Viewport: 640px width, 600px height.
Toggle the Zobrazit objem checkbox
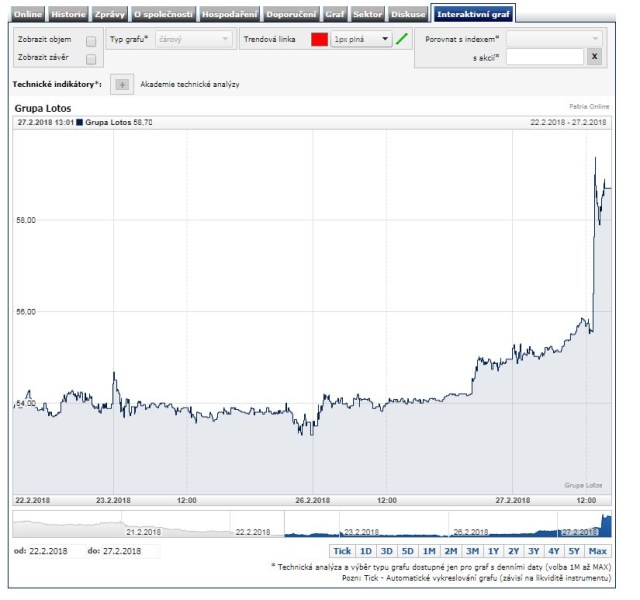click(x=91, y=41)
